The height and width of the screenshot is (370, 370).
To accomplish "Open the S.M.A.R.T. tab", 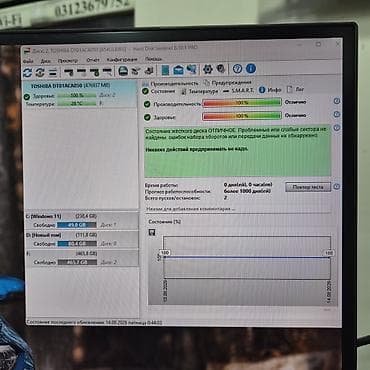I will 239,90.
